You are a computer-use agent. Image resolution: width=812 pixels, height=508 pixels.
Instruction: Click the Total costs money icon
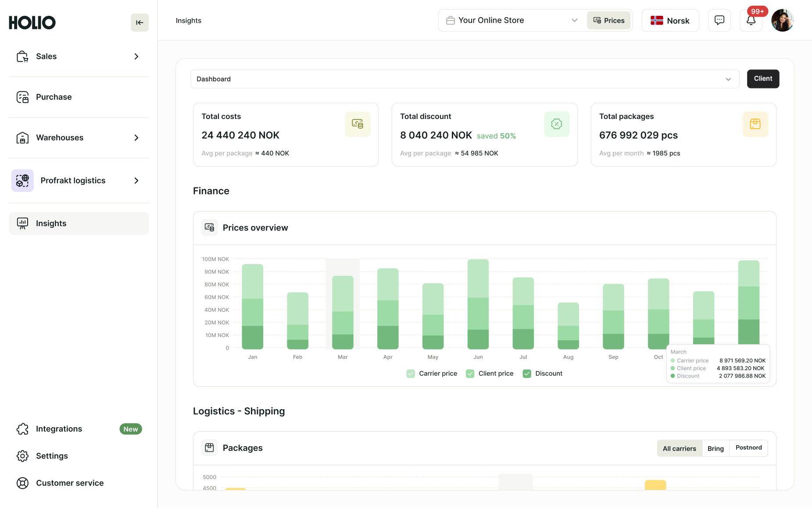pyautogui.click(x=358, y=124)
